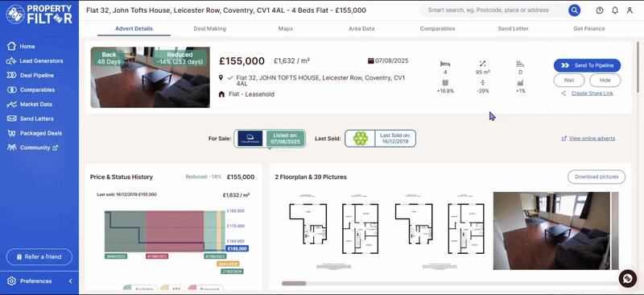Click the location pin beside the address
Screen dimensions: 644x295
(x=221, y=77)
